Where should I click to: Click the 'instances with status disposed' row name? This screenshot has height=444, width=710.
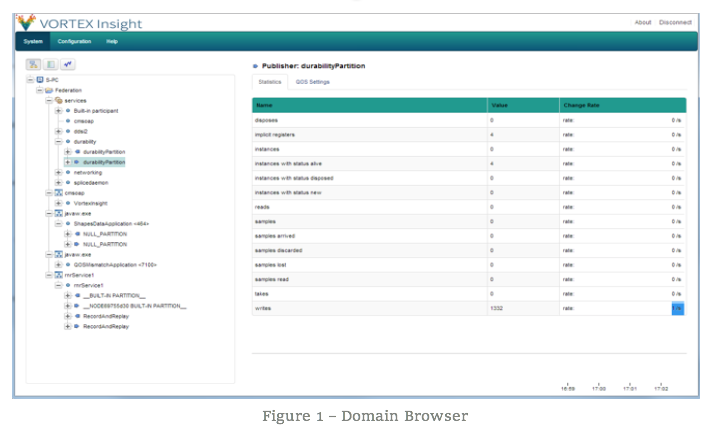coord(294,178)
